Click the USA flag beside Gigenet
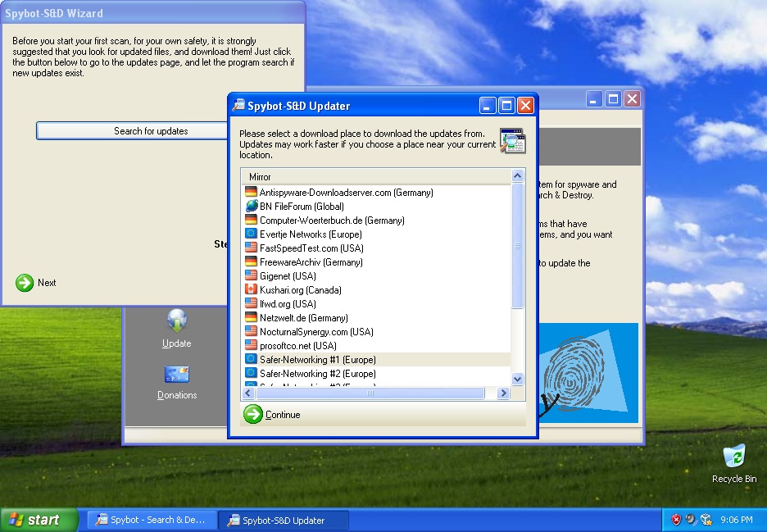 pyautogui.click(x=251, y=275)
